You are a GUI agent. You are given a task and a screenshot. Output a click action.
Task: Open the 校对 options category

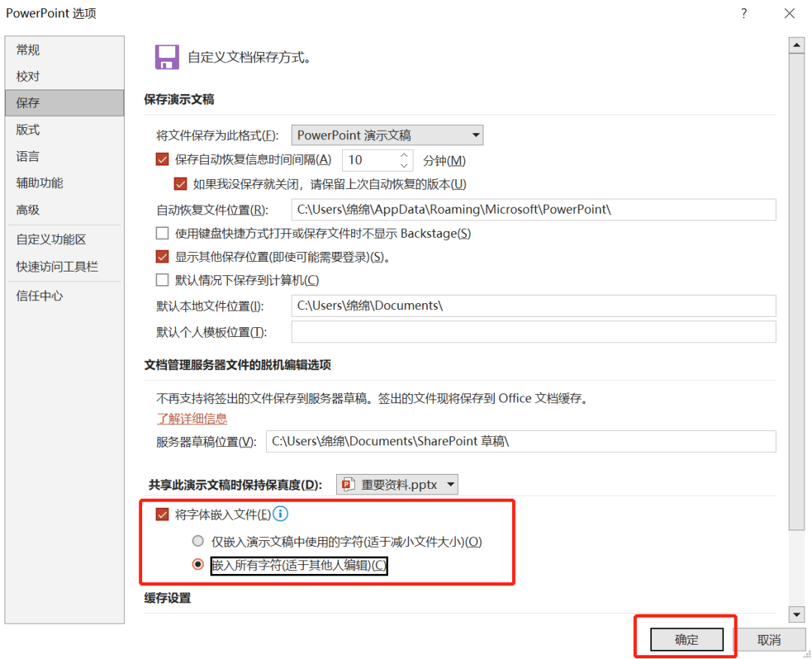click(x=65, y=76)
